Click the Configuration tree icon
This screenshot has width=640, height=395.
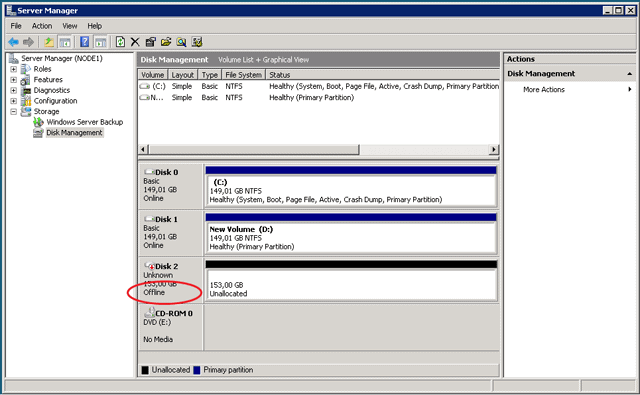26,101
